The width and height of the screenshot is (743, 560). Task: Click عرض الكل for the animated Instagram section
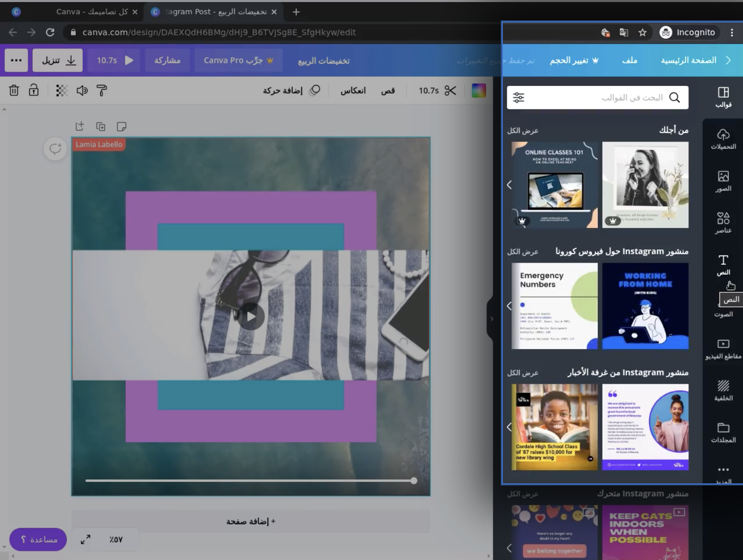523,494
